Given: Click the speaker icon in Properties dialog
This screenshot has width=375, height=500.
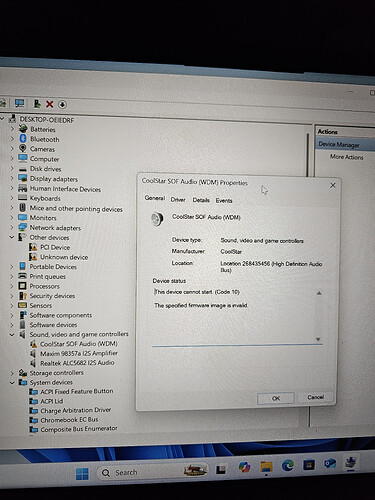Looking at the screenshot, I should (x=157, y=219).
